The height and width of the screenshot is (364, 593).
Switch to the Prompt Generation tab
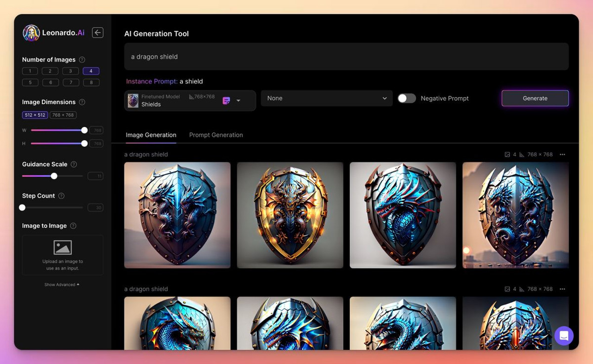pos(216,135)
